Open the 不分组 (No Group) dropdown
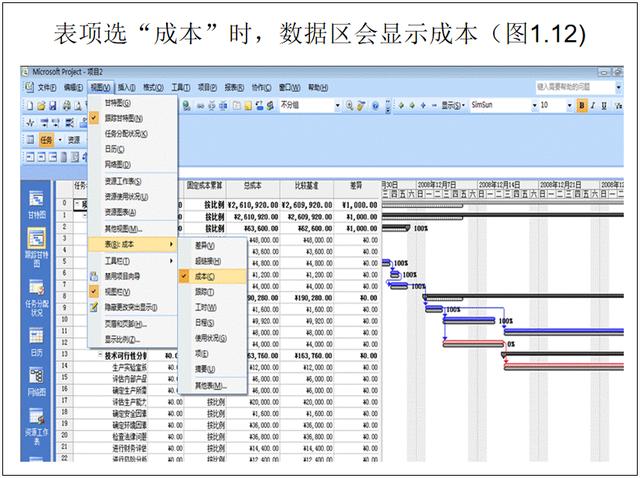 click(337, 106)
